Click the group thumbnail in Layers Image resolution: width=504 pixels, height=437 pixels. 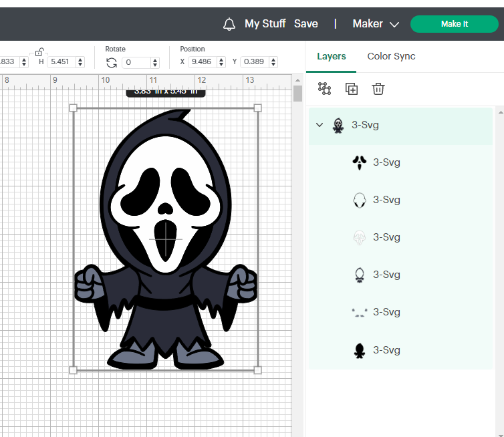click(x=338, y=126)
